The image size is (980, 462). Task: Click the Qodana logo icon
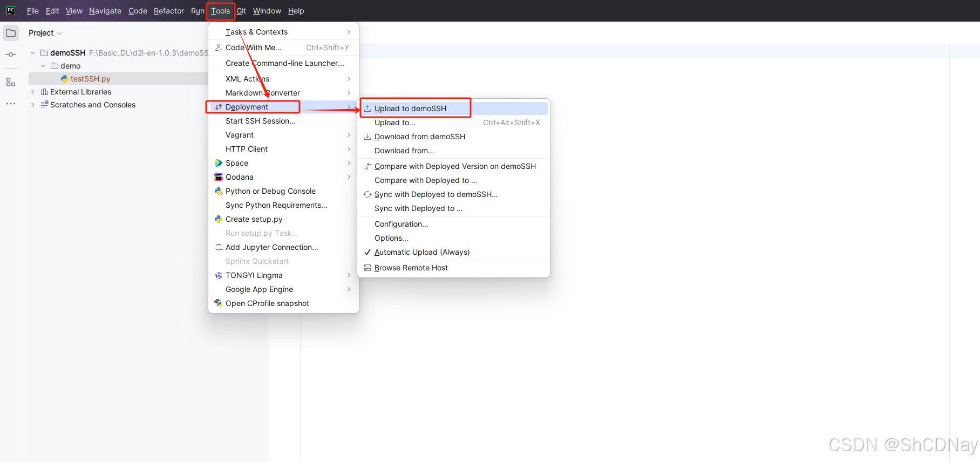(219, 177)
